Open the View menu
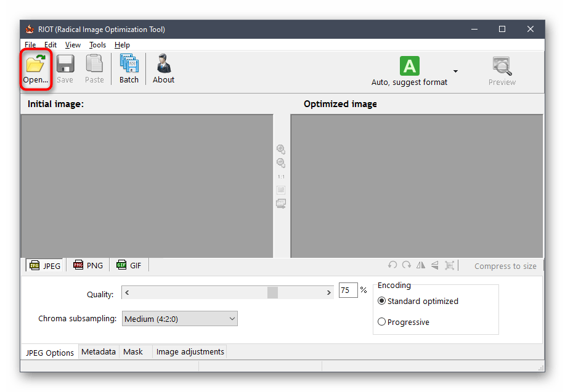The width and height of the screenshot is (565, 392). click(73, 45)
